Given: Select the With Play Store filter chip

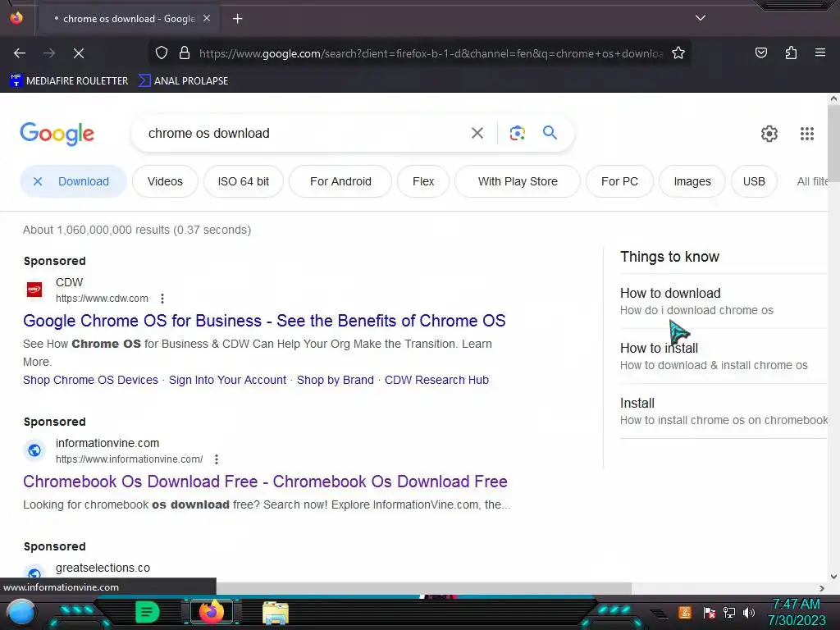Looking at the screenshot, I should tap(518, 181).
